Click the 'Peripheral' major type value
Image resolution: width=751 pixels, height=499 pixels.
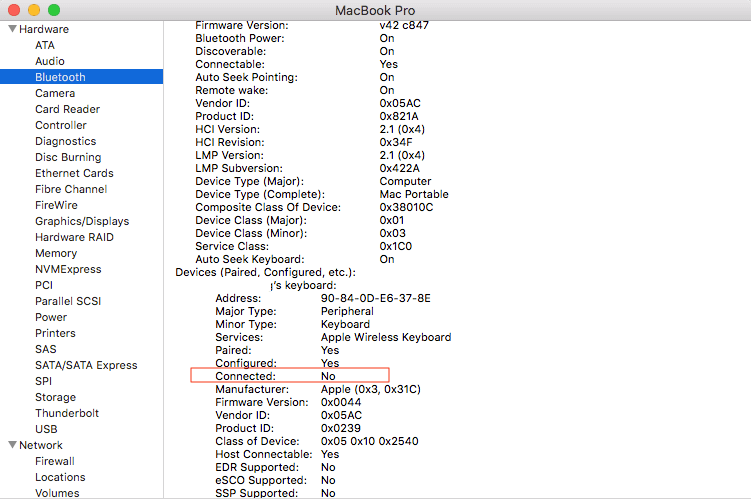click(x=347, y=311)
